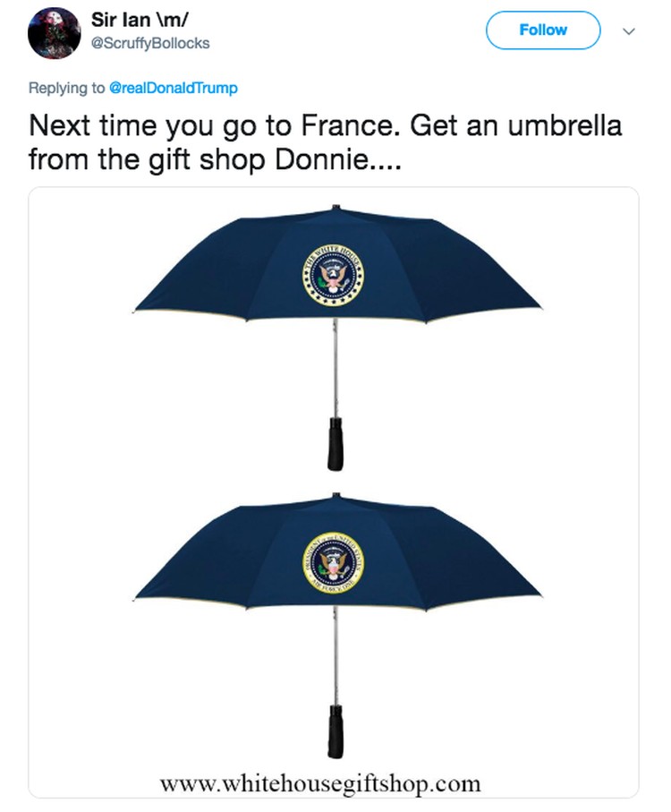671x812 pixels.
Task: Open the bottom umbrella image
Action: (336, 626)
